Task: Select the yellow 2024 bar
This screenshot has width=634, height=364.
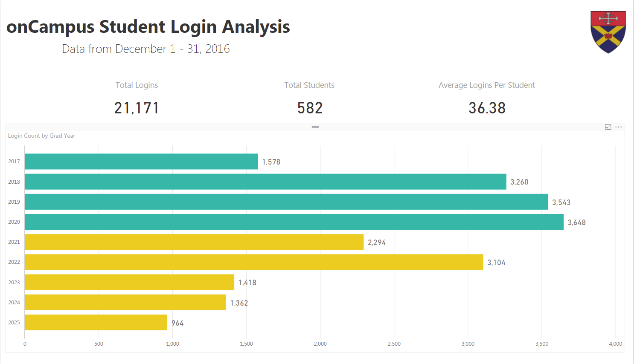Action: pyautogui.click(x=125, y=302)
